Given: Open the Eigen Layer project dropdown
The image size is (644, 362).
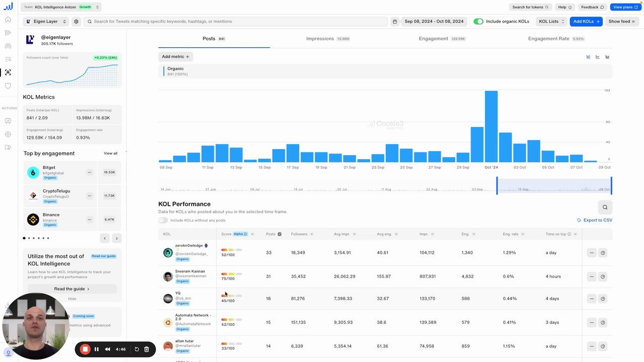Looking at the screenshot, I should pos(46,22).
